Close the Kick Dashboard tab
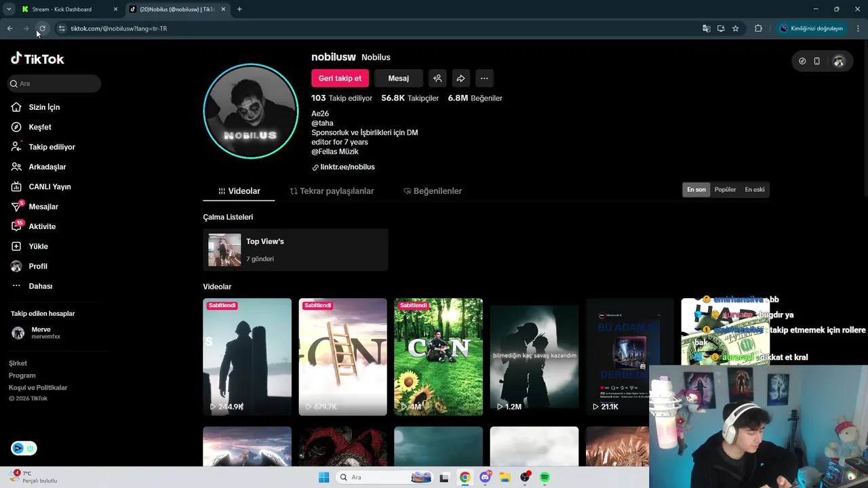868x488 pixels. tap(115, 9)
